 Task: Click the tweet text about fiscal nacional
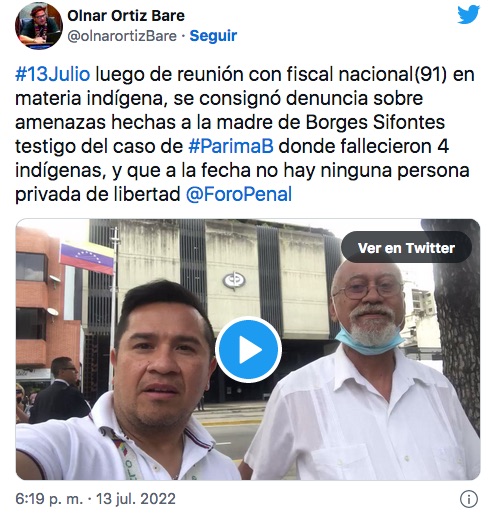pos(245,134)
